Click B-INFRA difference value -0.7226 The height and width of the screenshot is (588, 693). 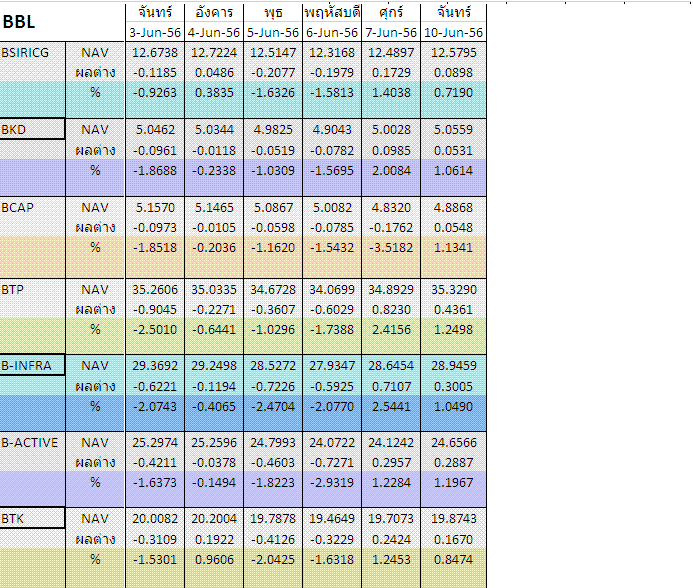(x=273, y=386)
